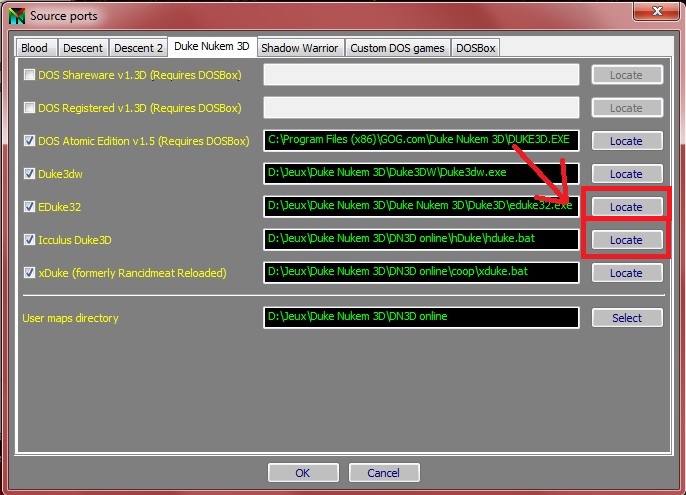Open the Custom DOS games tab

(x=397, y=48)
